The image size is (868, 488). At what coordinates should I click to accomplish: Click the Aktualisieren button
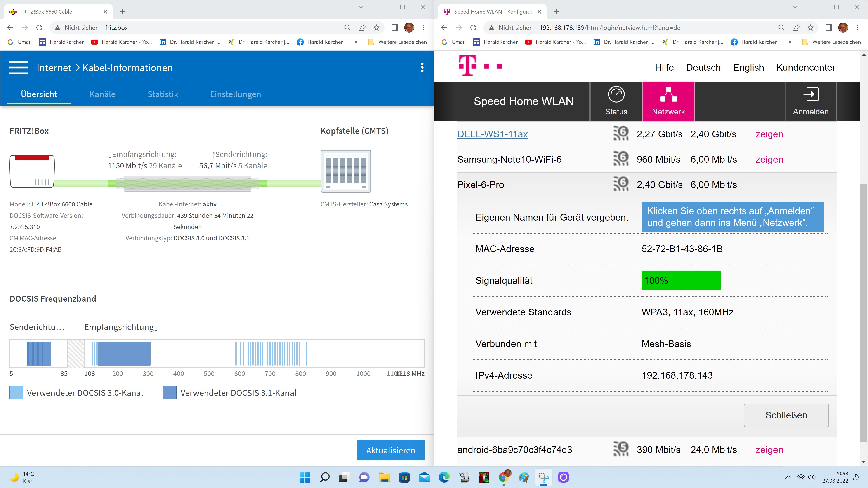[391, 450]
